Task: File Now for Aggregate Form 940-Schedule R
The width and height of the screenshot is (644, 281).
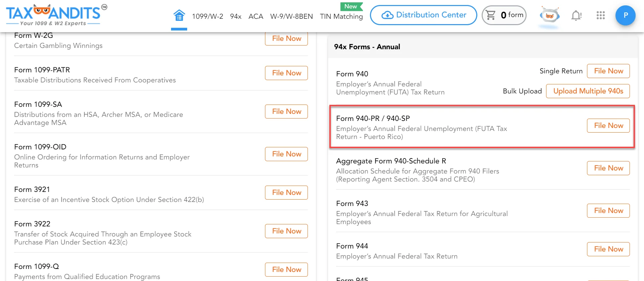Action: [608, 168]
